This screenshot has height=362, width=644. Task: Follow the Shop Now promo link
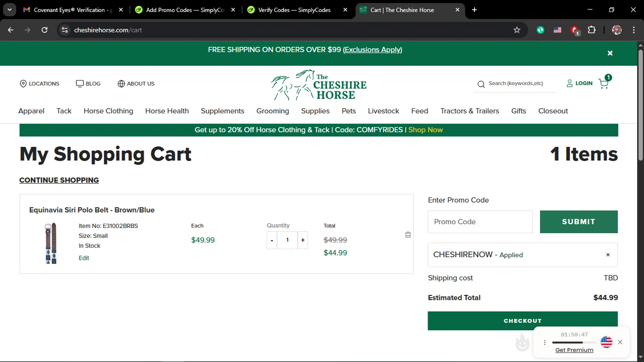(x=425, y=130)
